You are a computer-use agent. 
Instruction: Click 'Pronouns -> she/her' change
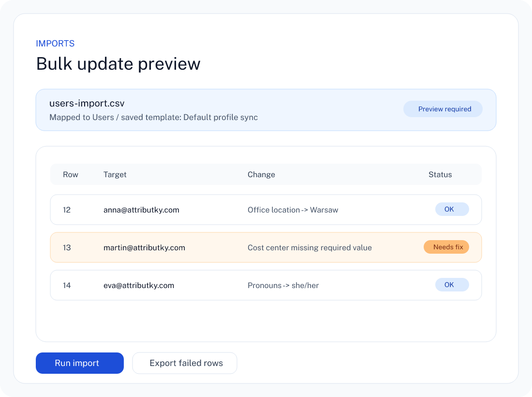point(283,285)
